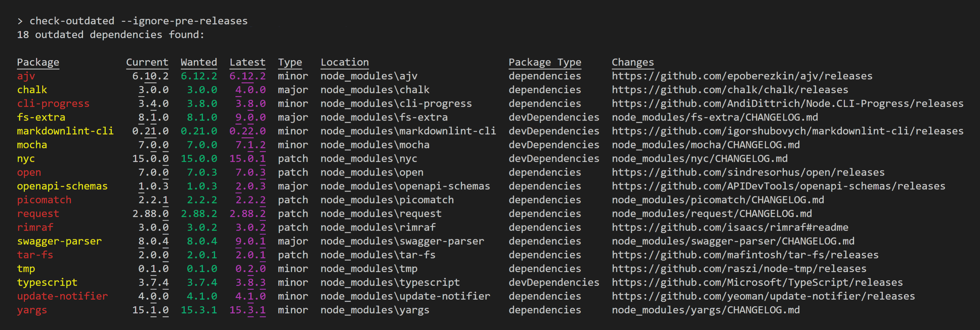Click the chalk releases URL
Viewport: 980px width, 330px height.
point(730,90)
